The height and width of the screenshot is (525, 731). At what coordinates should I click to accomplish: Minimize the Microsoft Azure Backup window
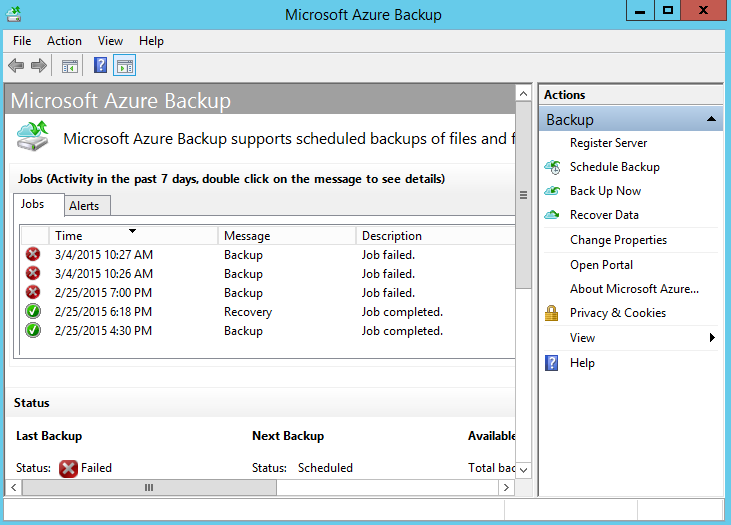640,11
